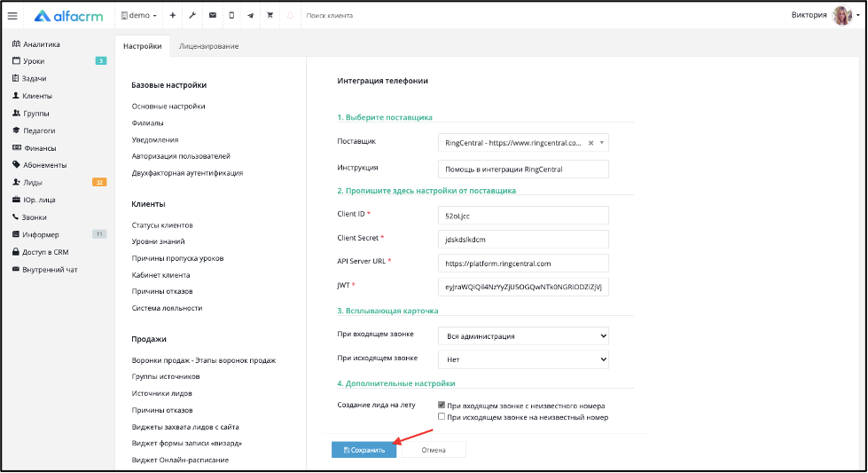Open Филиалы settings

coord(147,123)
